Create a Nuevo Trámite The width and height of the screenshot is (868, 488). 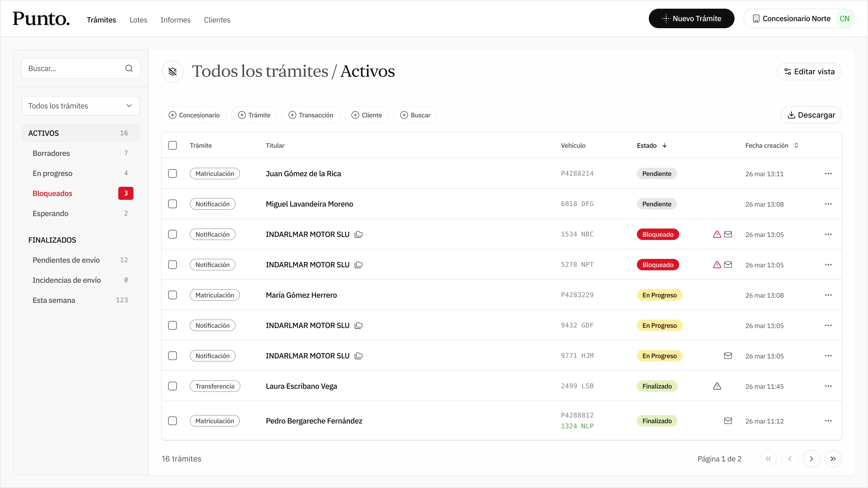click(x=691, y=18)
